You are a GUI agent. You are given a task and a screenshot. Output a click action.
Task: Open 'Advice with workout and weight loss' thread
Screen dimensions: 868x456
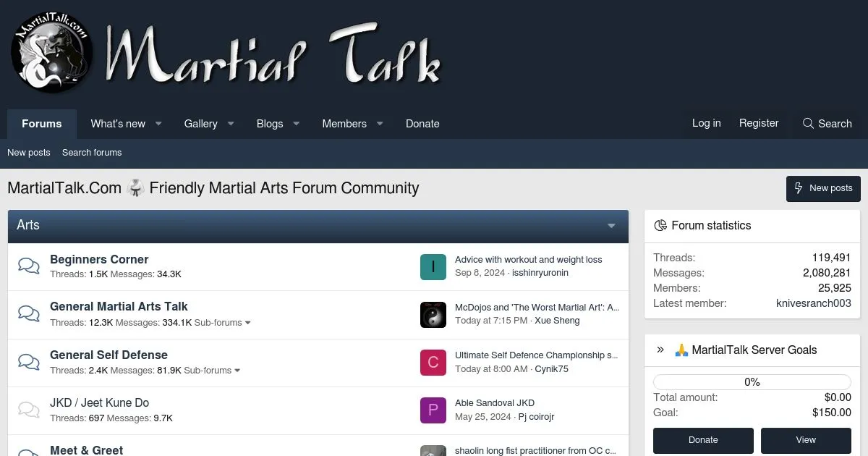(x=528, y=260)
